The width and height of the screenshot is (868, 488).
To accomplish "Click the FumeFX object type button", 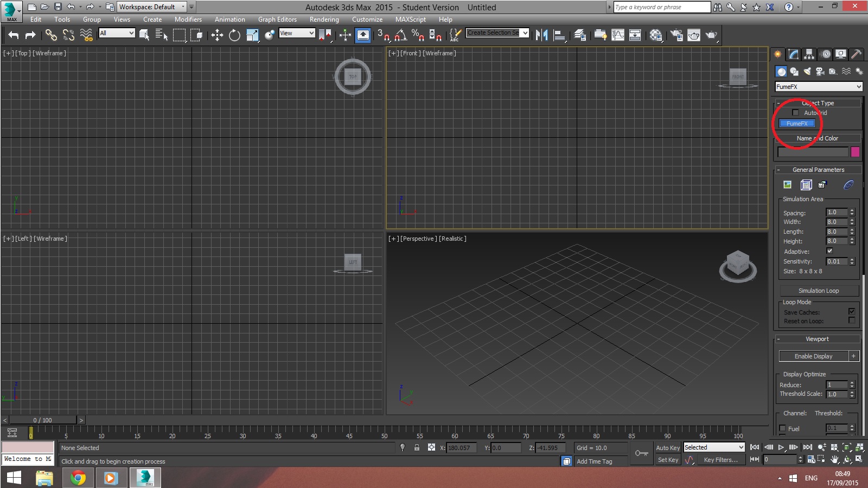I will (x=797, y=124).
